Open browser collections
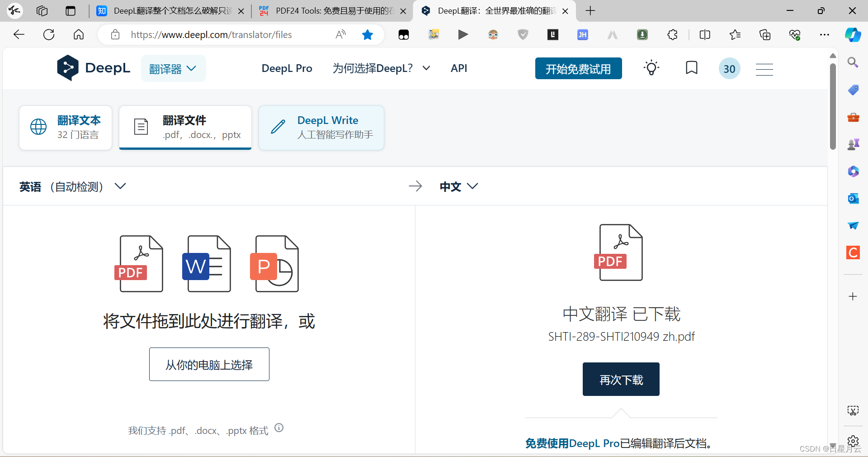This screenshot has width=868, height=457. 764,34
